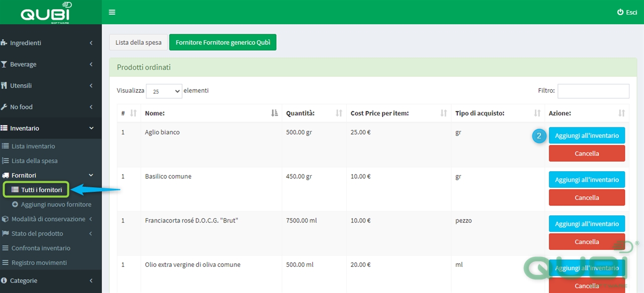Click Cancella for Franciacorta rosé
The height and width of the screenshot is (293, 644).
point(587,242)
